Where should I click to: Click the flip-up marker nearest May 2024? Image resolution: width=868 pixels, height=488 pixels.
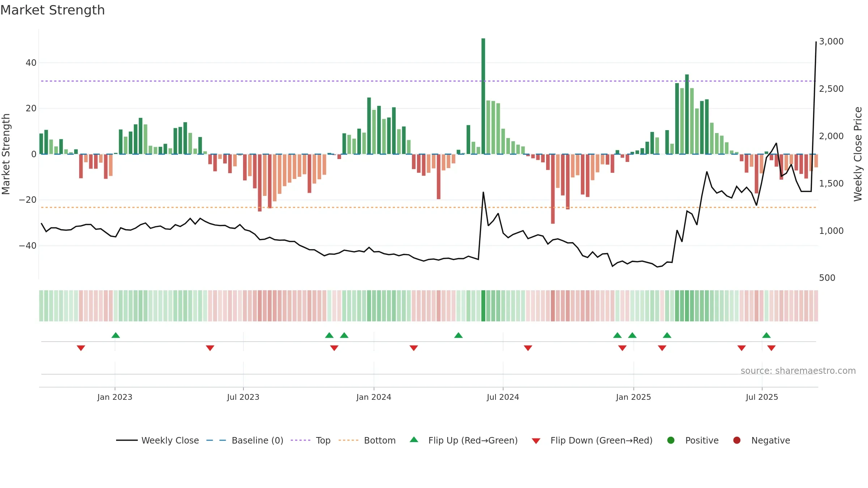[459, 335]
